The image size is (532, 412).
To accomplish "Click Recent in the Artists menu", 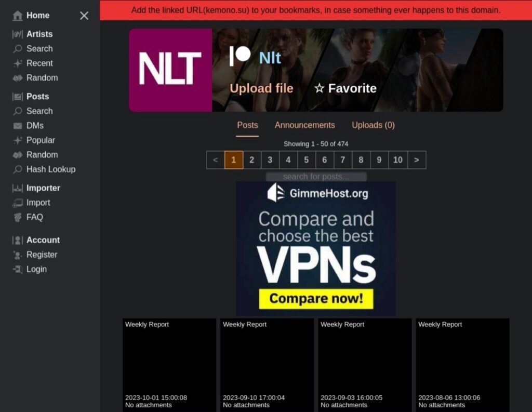I will pyautogui.click(x=39, y=63).
